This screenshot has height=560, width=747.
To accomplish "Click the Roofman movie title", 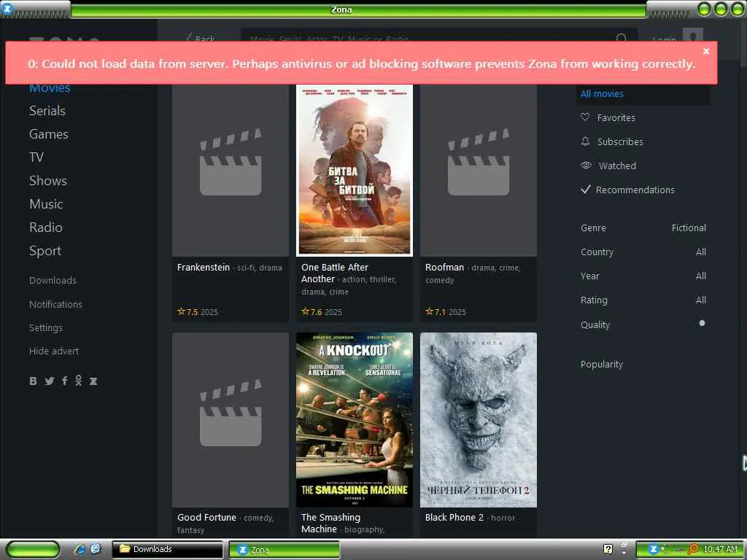I will point(444,268).
